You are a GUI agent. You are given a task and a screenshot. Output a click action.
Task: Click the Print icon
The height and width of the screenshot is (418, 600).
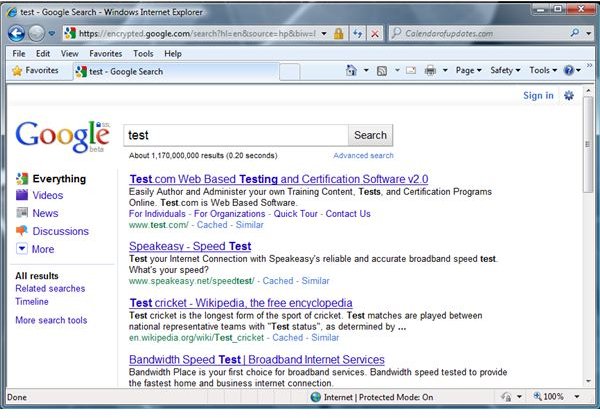click(x=430, y=70)
